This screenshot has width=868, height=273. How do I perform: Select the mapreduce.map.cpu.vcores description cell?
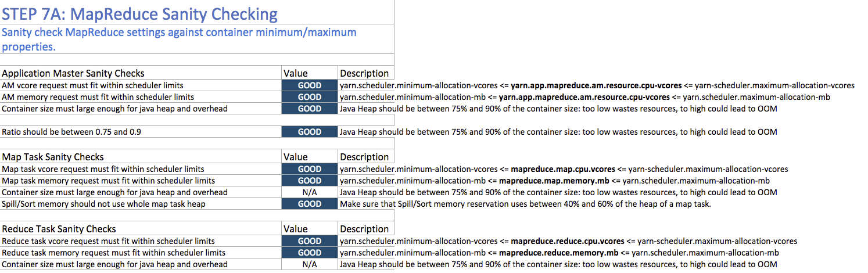pos(564,169)
